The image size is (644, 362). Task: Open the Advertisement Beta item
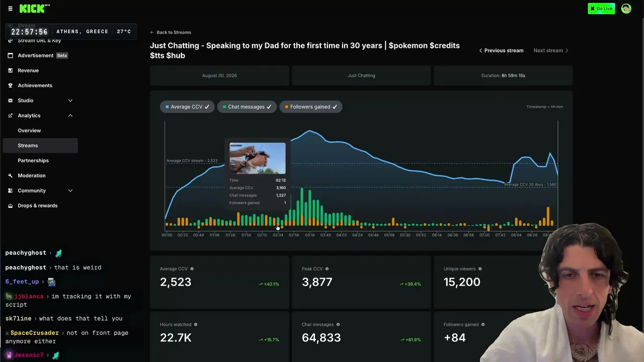click(43, 55)
